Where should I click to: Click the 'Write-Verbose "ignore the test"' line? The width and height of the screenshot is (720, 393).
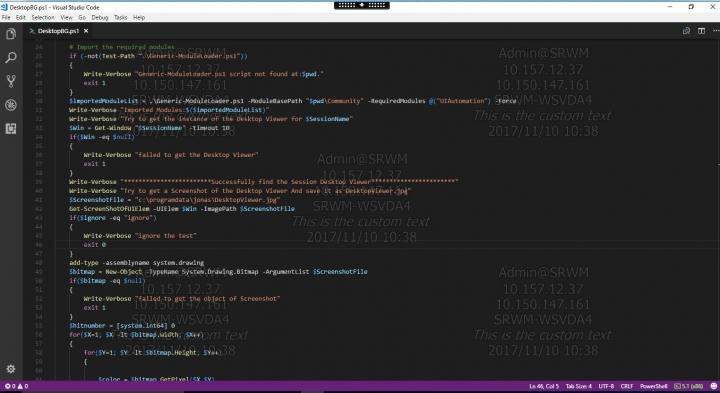140,236
